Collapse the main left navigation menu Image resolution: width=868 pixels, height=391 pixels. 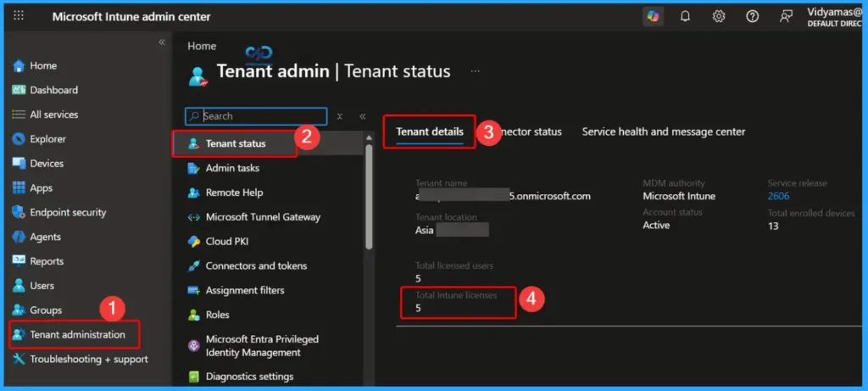point(162,42)
